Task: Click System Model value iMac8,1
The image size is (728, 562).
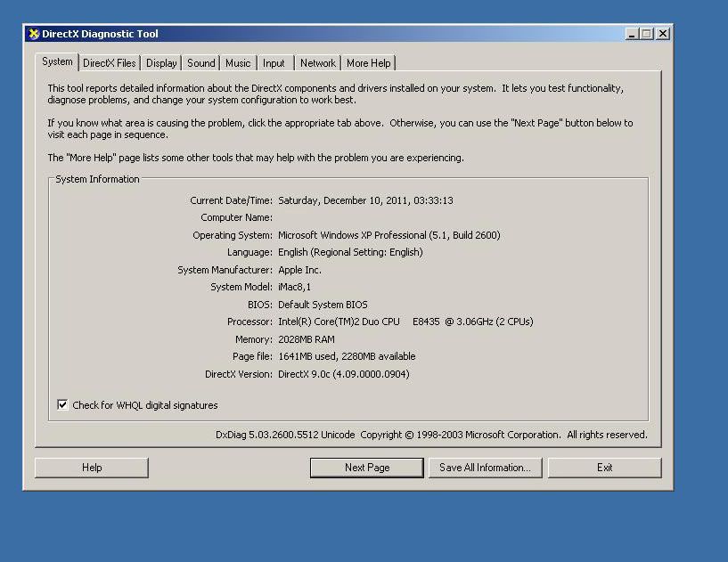Action: click(294, 288)
